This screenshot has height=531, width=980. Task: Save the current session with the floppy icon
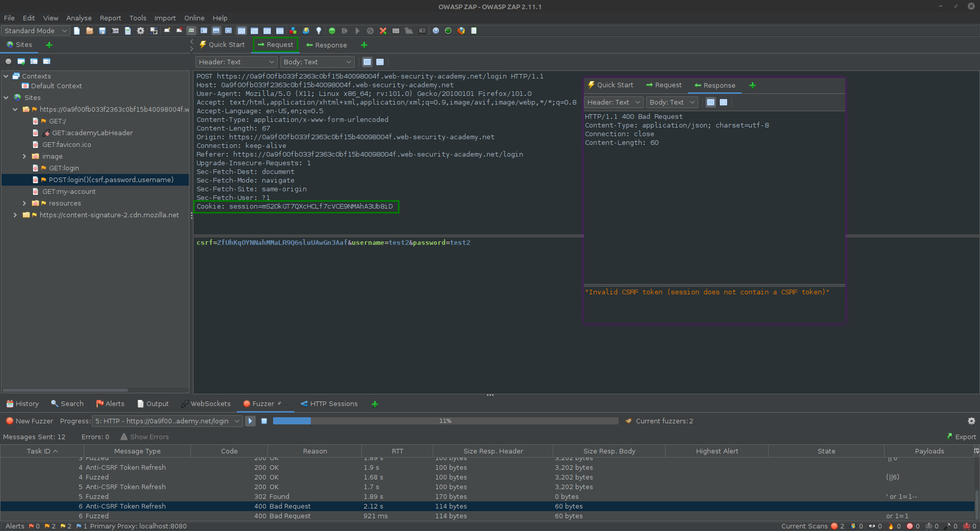coord(102,31)
